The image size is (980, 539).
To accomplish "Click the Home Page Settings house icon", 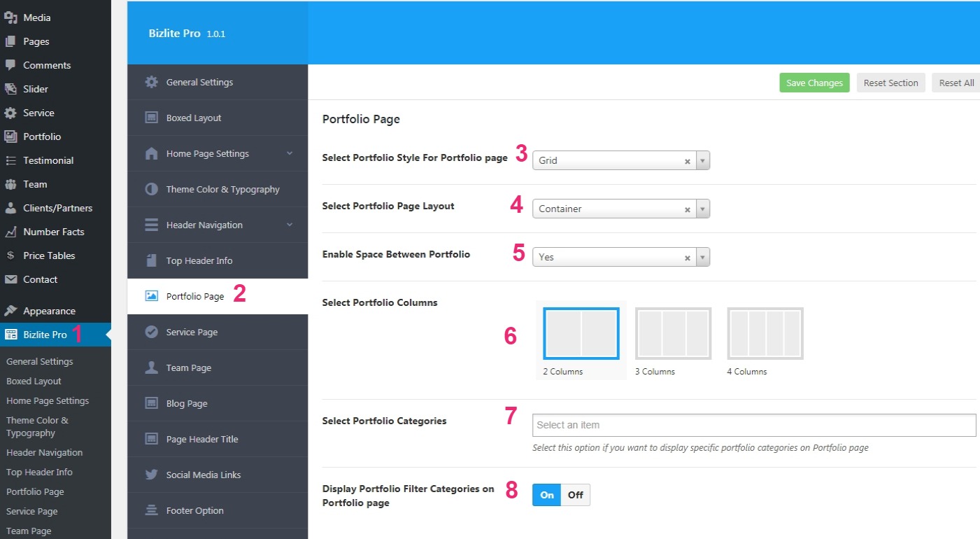I will pyautogui.click(x=151, y=153).
